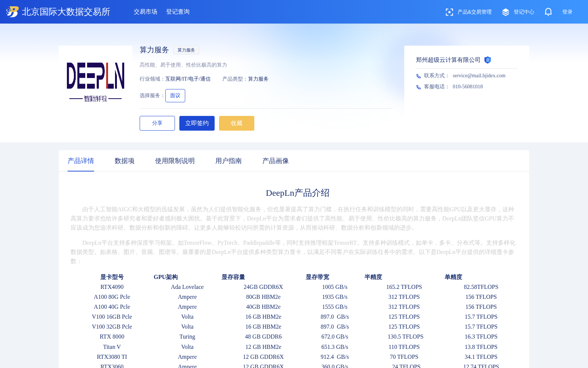Image resolution: width=588 pixels, height=368 pixels.
Task: Click the Ada Lovelace architecture cell
Action: (x=187, y=287)
